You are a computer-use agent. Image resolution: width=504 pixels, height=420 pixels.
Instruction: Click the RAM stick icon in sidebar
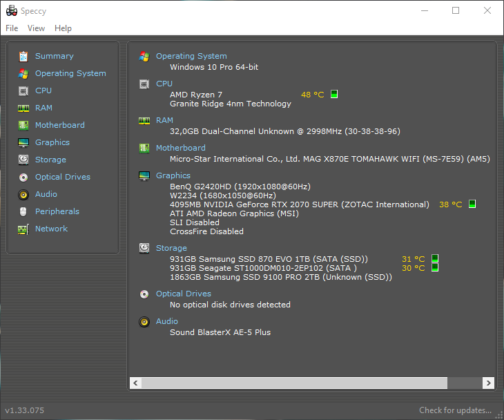coord(23,108)
